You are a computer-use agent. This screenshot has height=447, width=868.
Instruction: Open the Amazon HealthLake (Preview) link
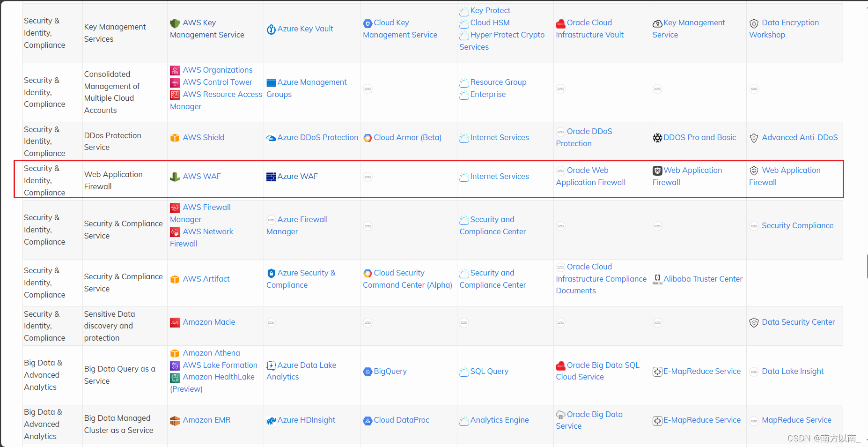212,383
